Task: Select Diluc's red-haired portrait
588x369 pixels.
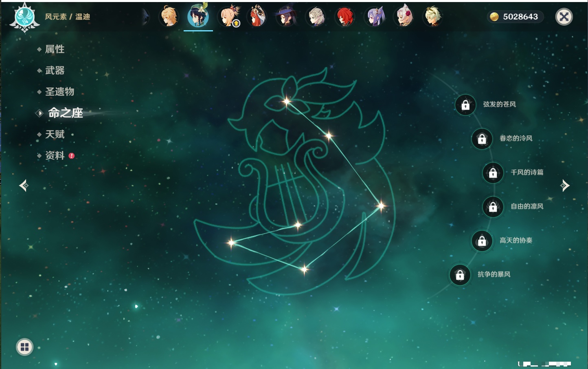Action: coord(345,17)
